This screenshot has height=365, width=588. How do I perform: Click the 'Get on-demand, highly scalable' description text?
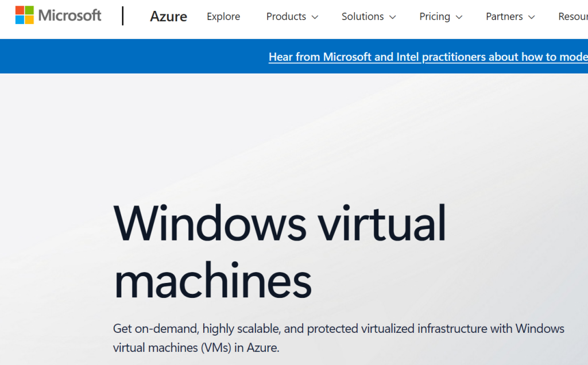[x=339, y=338]
